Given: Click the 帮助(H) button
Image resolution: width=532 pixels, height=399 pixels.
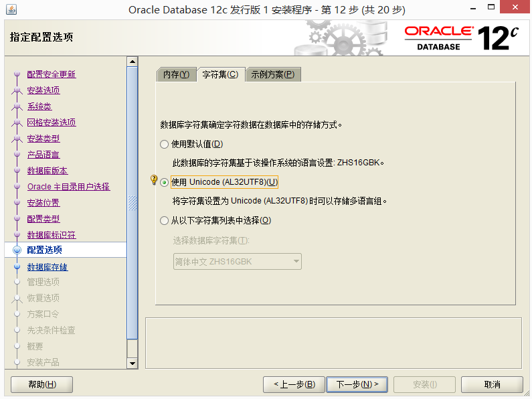Looking at the screenshot, I should pos(42,384).
